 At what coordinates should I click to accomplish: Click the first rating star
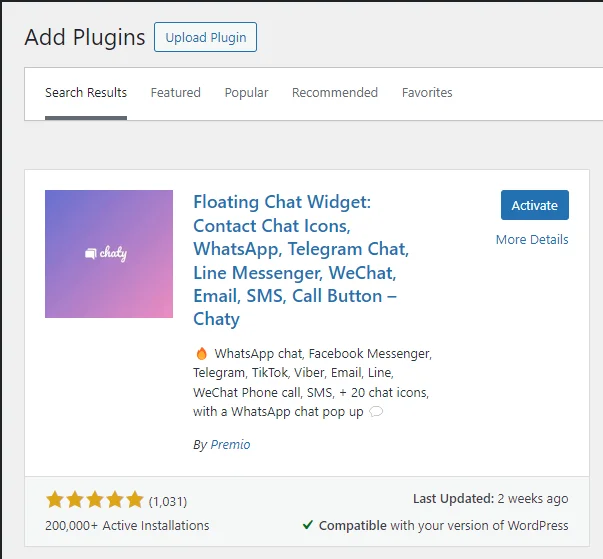pos(55,500)
